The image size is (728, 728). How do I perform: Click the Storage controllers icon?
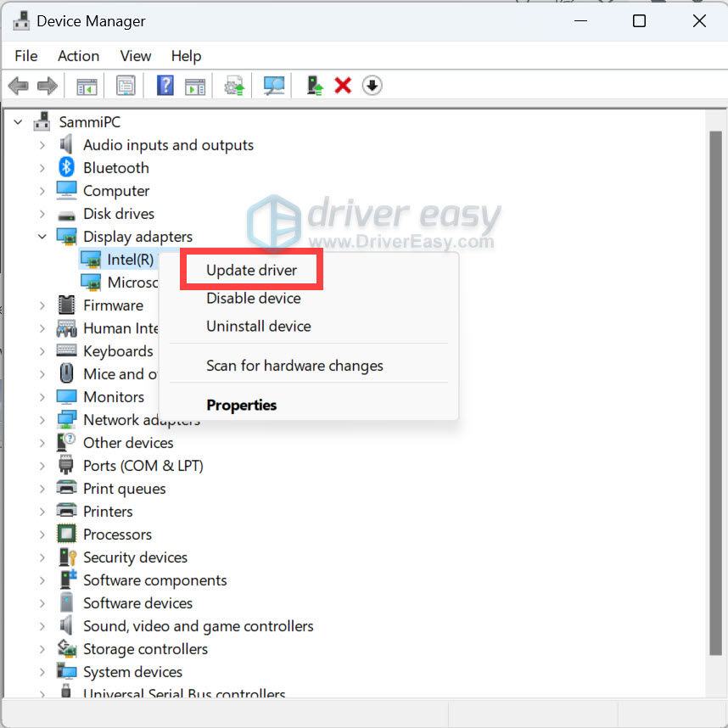coord(67,648)
